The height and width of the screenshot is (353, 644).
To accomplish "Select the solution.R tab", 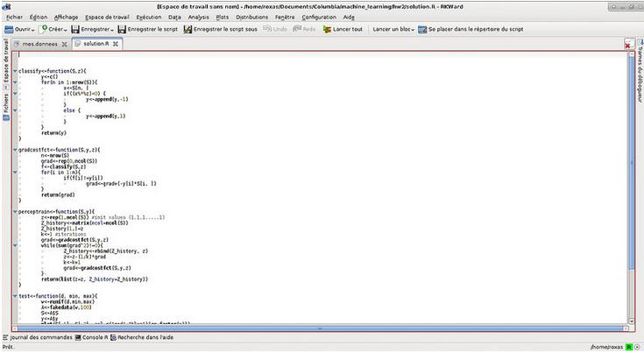I will (96, 44).
